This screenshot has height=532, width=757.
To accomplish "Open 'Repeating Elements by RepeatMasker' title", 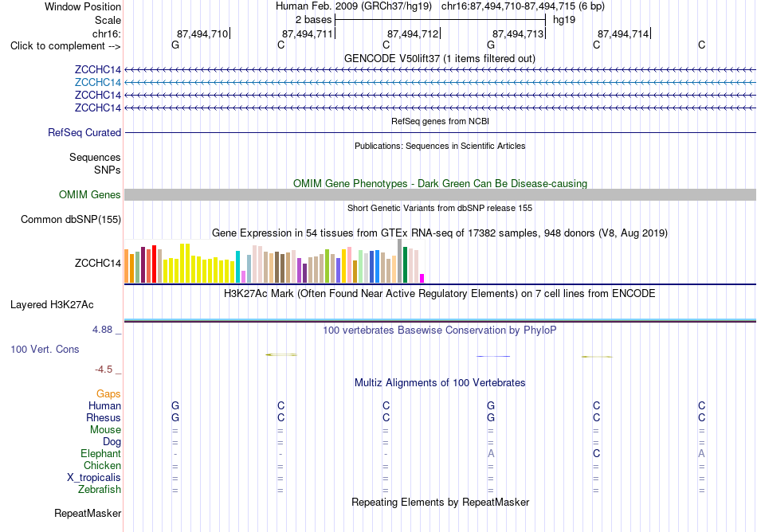I will [x=440, y=502].
